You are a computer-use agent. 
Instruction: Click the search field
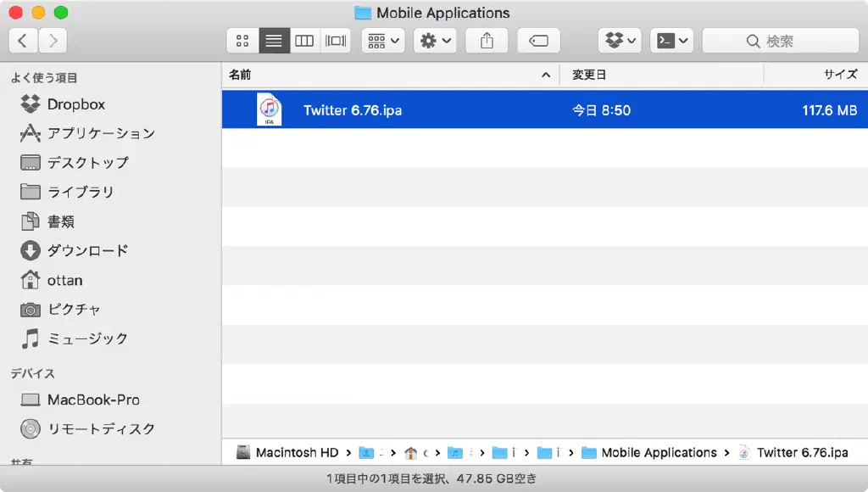[x=780, y=41]
